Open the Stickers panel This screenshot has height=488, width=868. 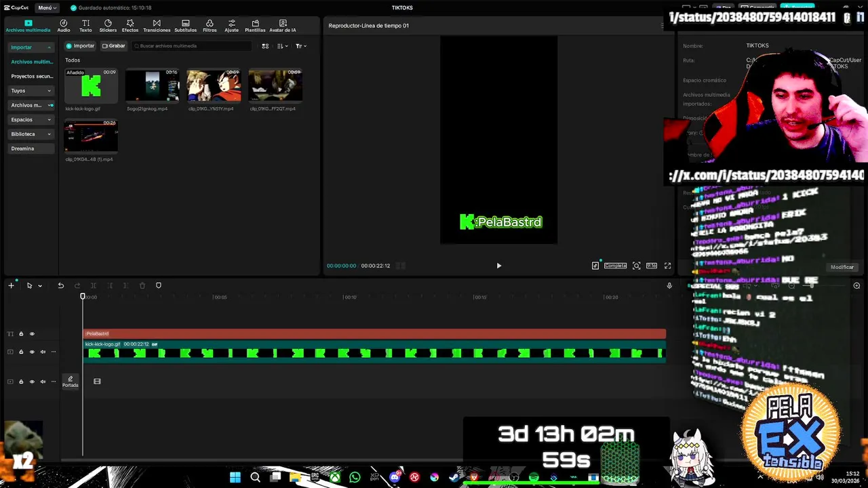coord(108,26)
